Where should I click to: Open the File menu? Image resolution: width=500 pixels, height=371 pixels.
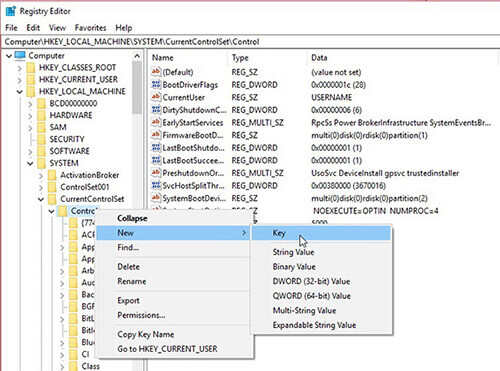pyautogui.click(x=11, y=28)
